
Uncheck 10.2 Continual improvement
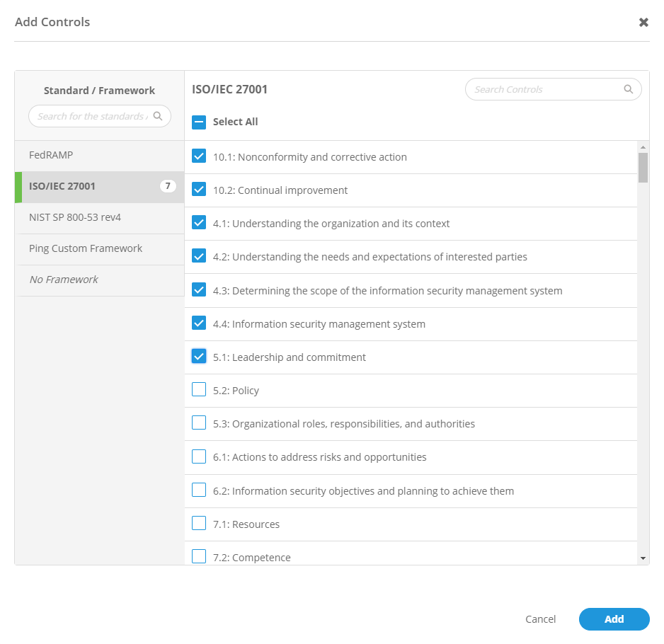coord(199,190)
